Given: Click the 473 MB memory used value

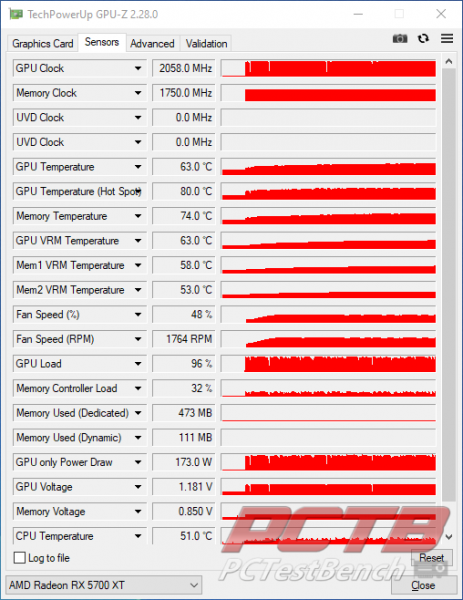Looking at the screenshot, I should [x=184, y=413].
